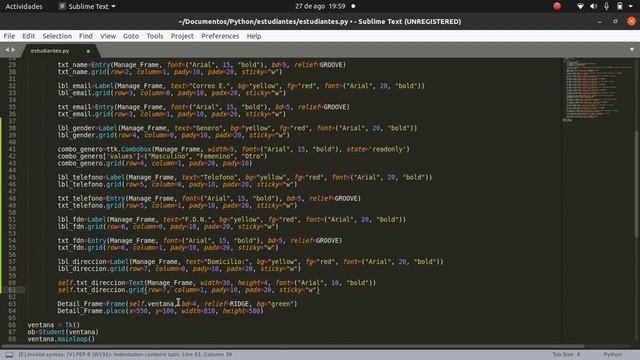Open the File menu
640x360 pixels.
click(9, 36)
